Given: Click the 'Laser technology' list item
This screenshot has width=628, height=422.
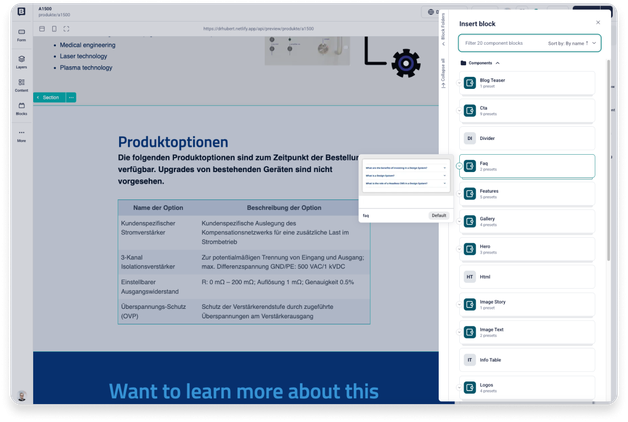Looking at the screenshot, I should tap(83, 56).
